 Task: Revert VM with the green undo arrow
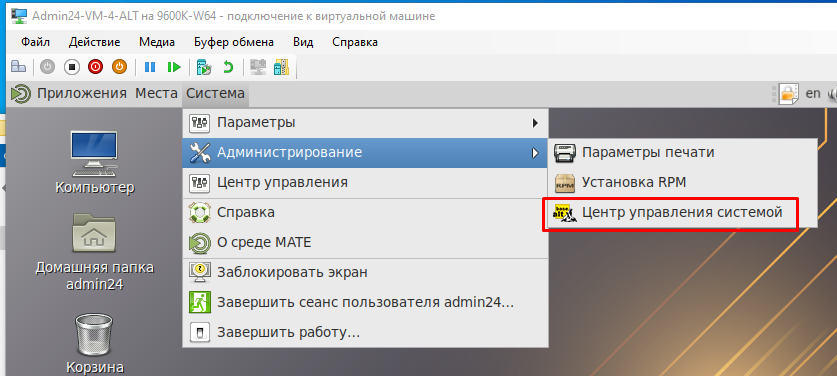pyautogui.click(x=228, y=67)
